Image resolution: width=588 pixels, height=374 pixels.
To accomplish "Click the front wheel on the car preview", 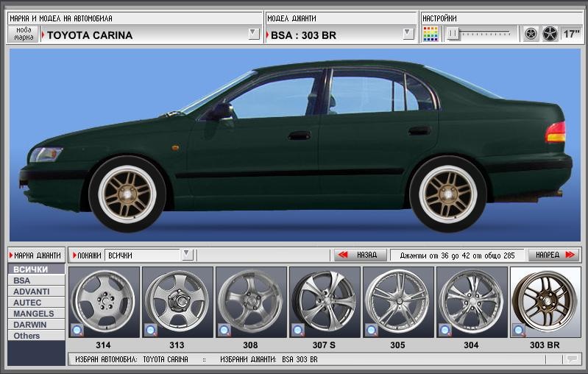I will pyautogui.click(x=127, y=194).
